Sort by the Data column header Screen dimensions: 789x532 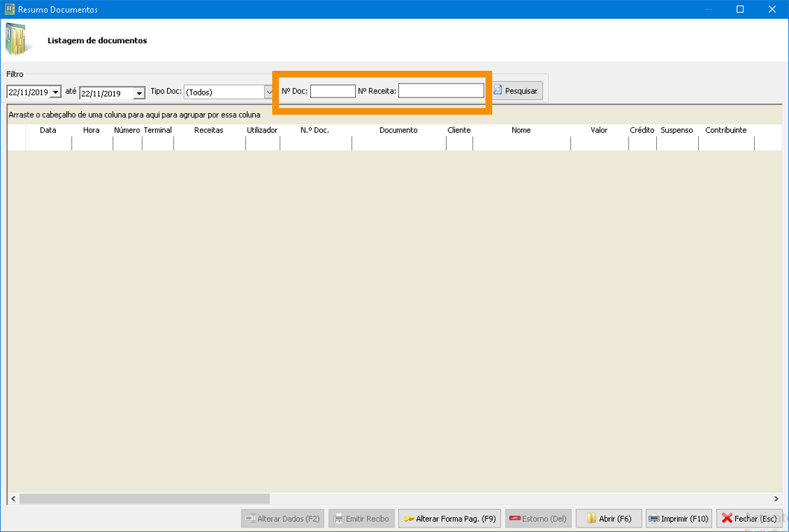48,130
